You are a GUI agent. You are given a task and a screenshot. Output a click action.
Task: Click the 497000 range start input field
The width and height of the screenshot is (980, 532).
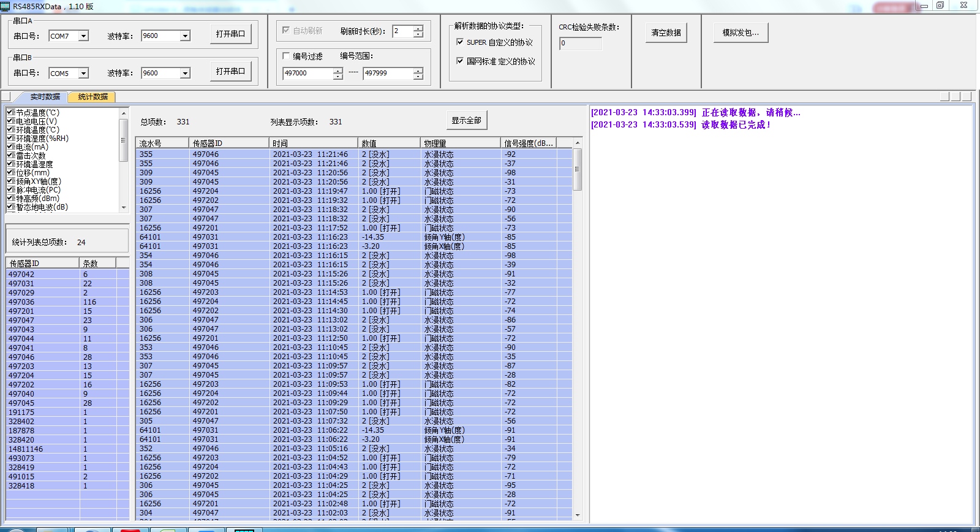(307, 74)
